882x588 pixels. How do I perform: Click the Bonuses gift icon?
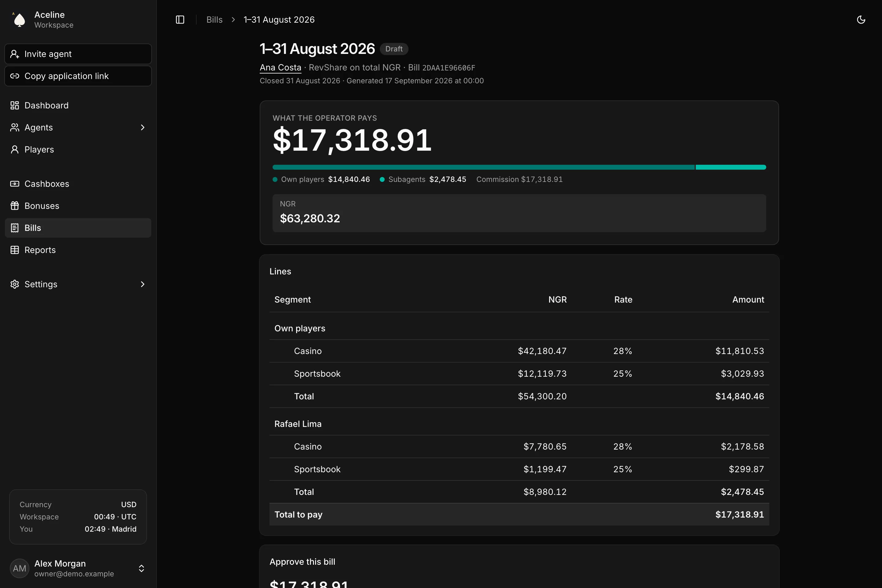tap(15, 206)
